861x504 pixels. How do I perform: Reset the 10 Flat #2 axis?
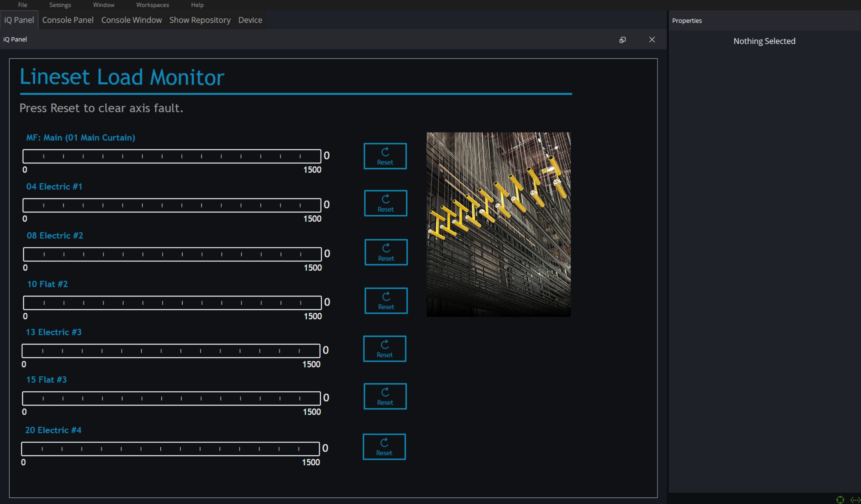point(386,301)
